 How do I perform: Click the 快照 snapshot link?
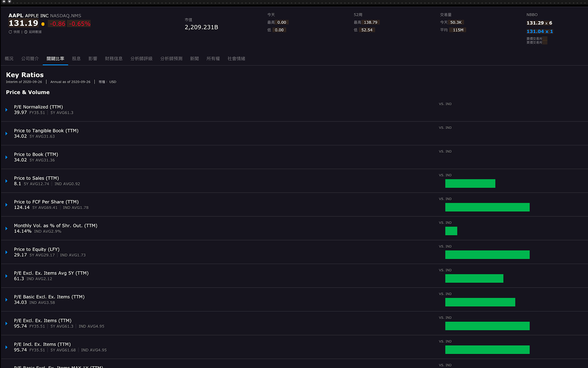17,32
